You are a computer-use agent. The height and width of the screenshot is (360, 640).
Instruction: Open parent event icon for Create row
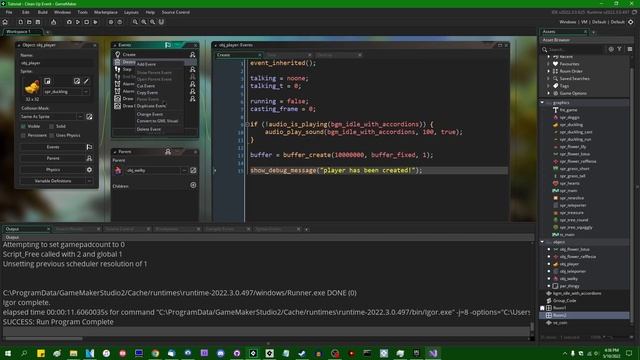point(192,54)
